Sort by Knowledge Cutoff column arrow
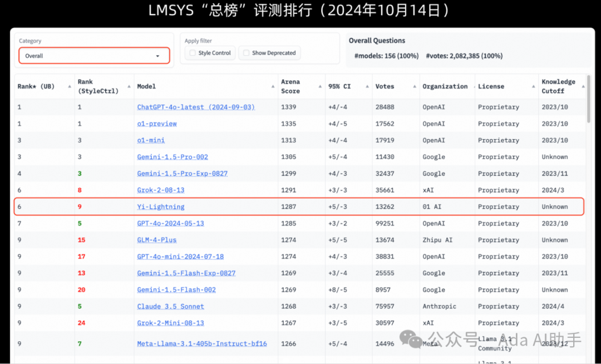 (583, 87)
